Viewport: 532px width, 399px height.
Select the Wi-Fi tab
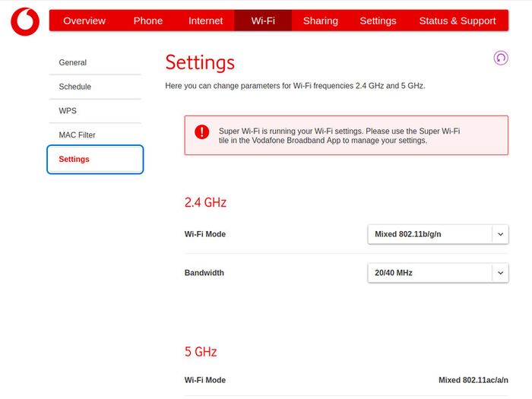click(x=263, y=21)
